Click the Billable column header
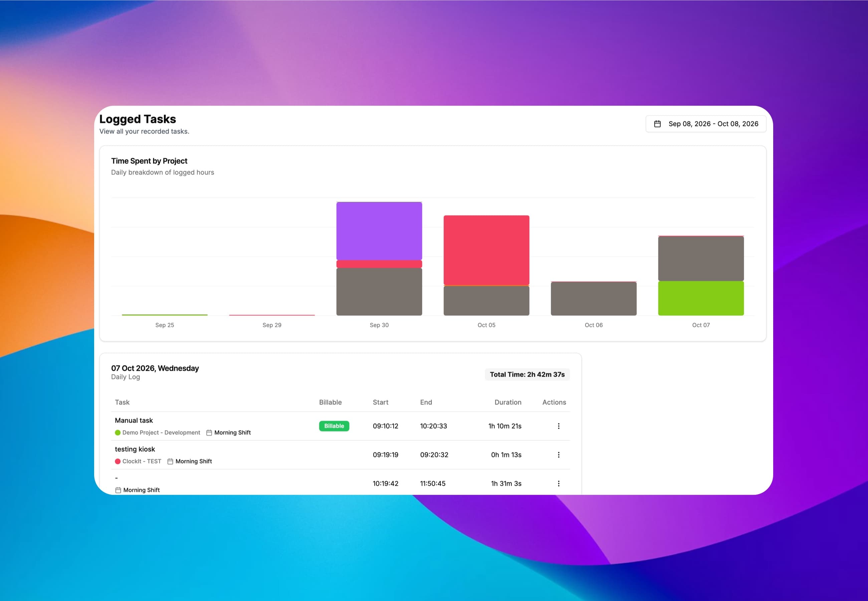This screenshot has height=601, width=868. coord(330,402)
